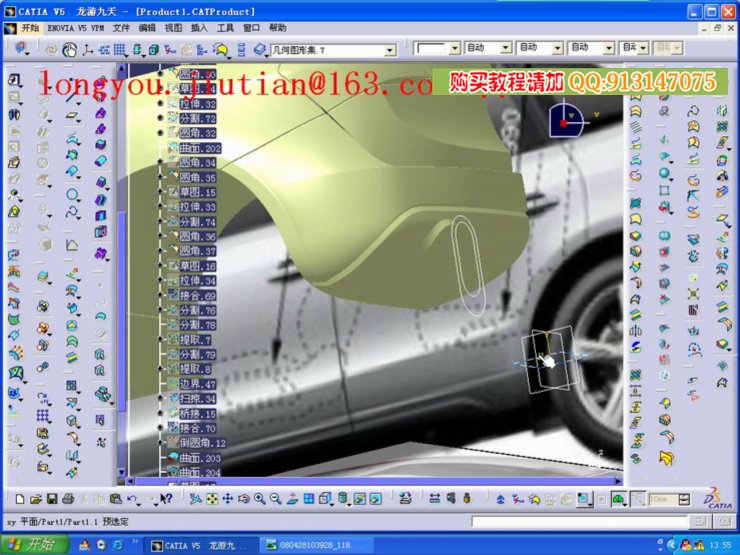Open the 帮助 menu
Image resolution: width=740 pixels, height=555 pixels.
pos(277,28)
